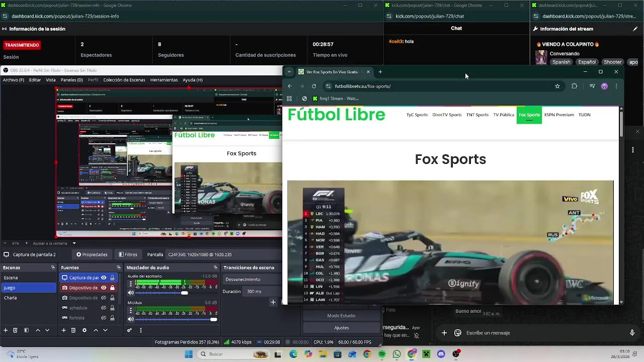This screenshot has height=362, width=644.
Task: Open the TUDN channel link
Action: 585,115
